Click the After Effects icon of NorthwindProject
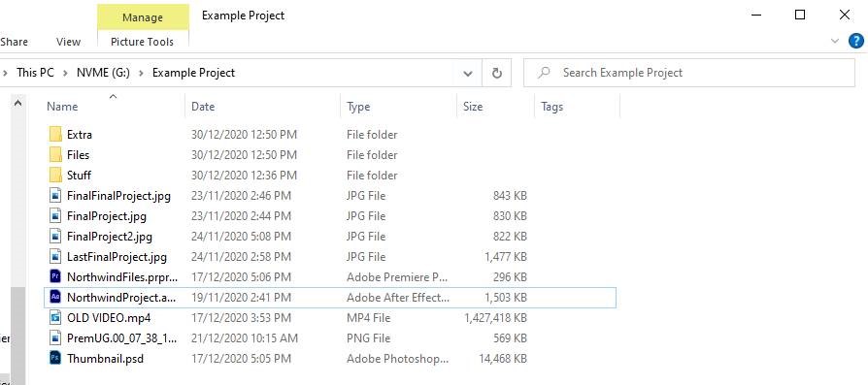 [54, 297]
